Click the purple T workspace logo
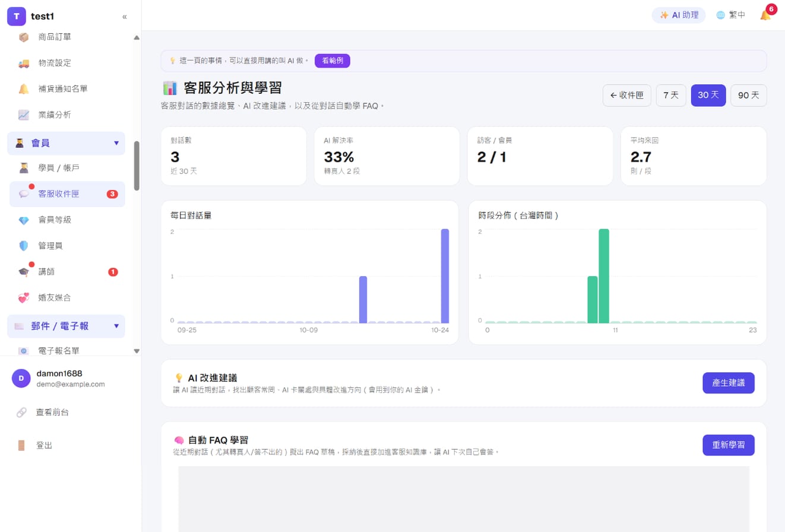The image size is (785, 532). click(17, 16)
